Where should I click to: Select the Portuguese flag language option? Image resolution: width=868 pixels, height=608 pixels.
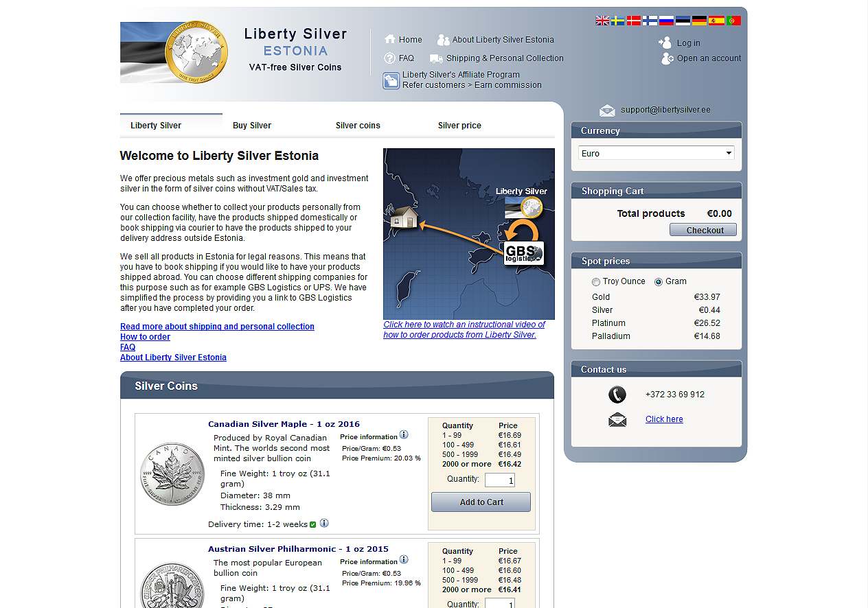coord(733,21)
